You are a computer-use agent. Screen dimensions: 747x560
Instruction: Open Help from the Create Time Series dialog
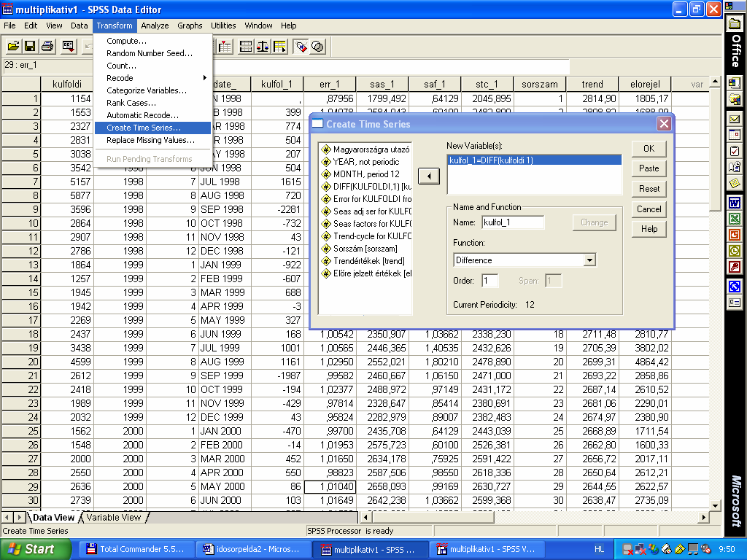click(x=649, y=229)
